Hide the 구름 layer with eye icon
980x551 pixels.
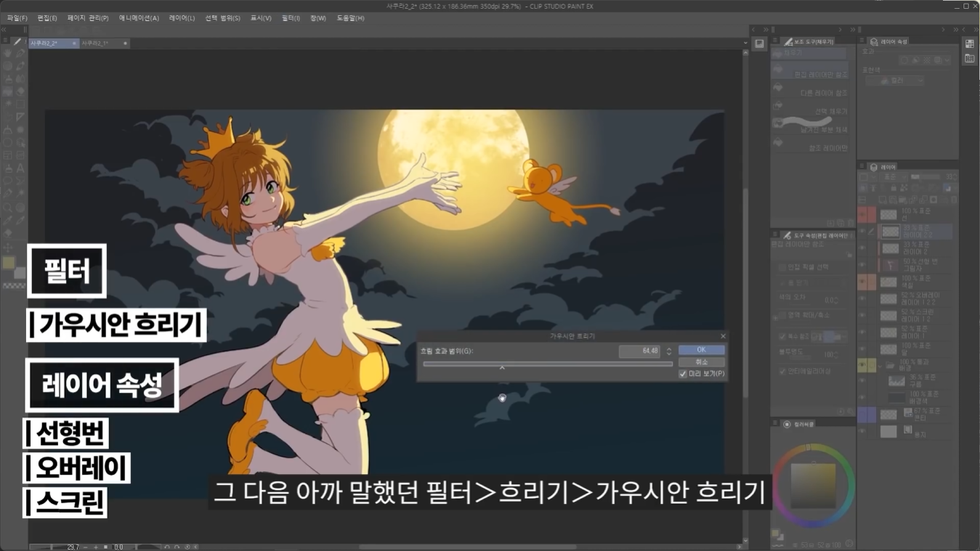(862, 380)
